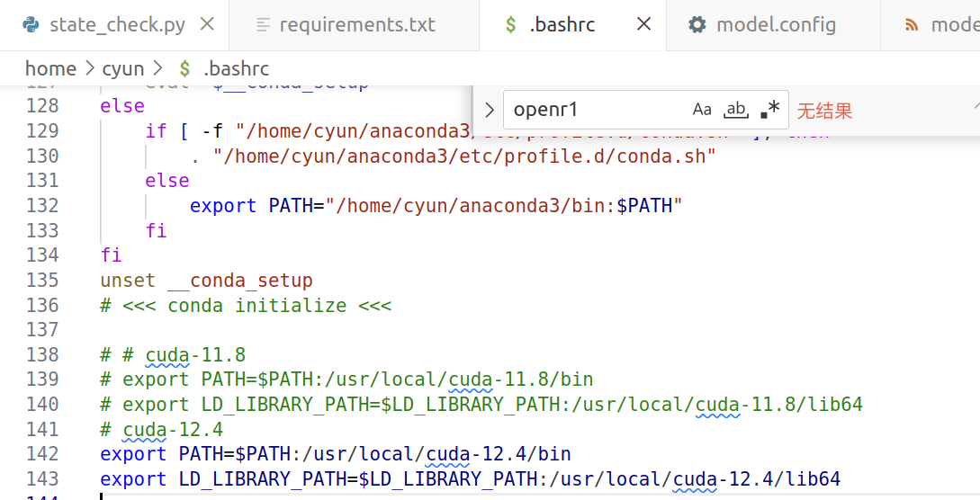The height and width of the screenshot is (500, 980).
Task: Click line number 143 in the gutter
Action: [42, 478]
